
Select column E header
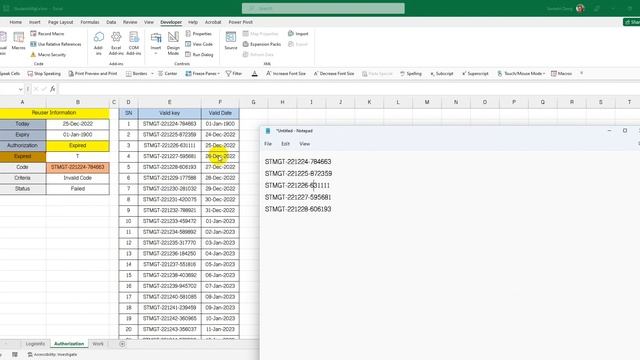(169, 102)
